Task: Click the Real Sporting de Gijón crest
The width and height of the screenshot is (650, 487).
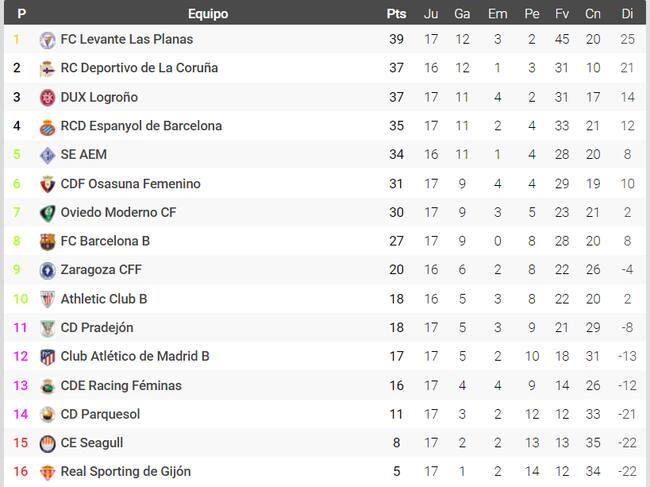Action: tap(47, 472)
